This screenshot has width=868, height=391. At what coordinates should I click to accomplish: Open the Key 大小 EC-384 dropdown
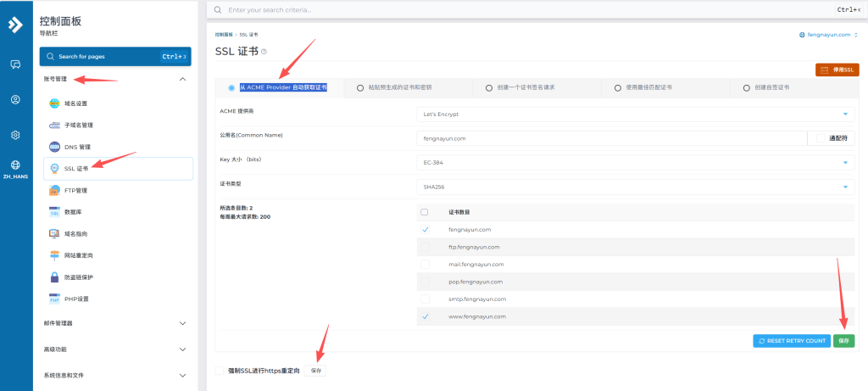pos(636,162)
